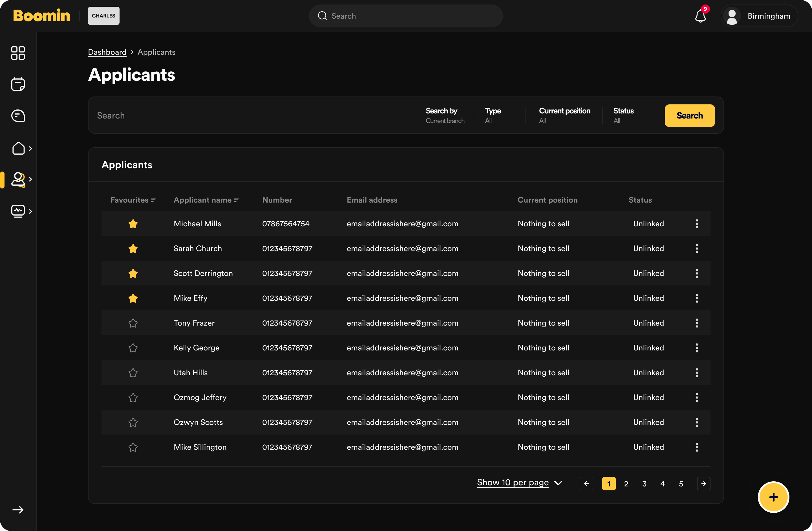Click the Dashboard breadcrumb link
Viewport: 812px width, 531px height.
coord(107,52)
